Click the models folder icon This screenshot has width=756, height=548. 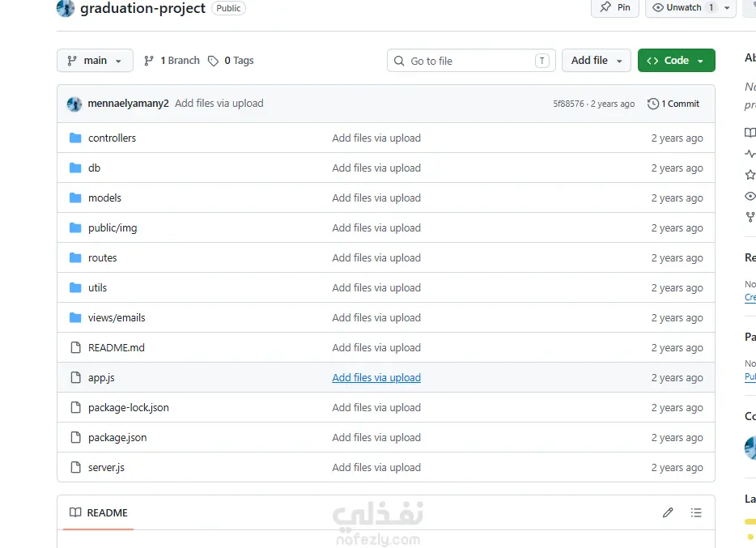(75, 198)
